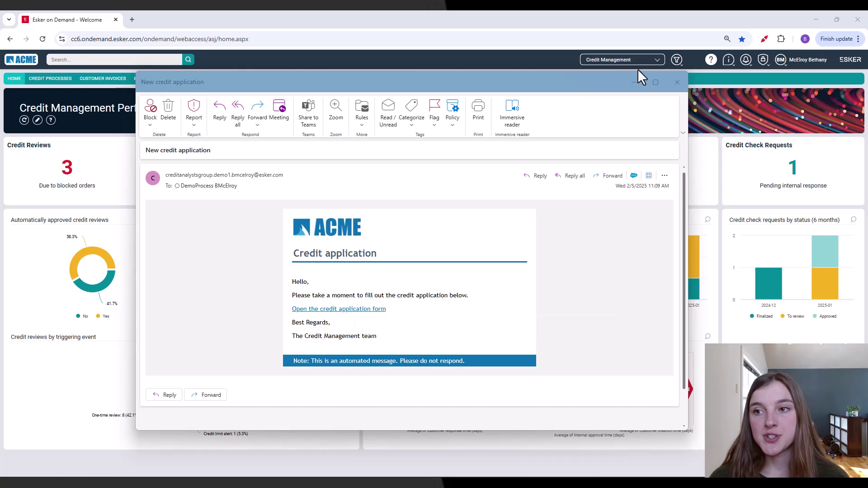Switch to the Customer Invoices tab

click(x=102, y=78)
